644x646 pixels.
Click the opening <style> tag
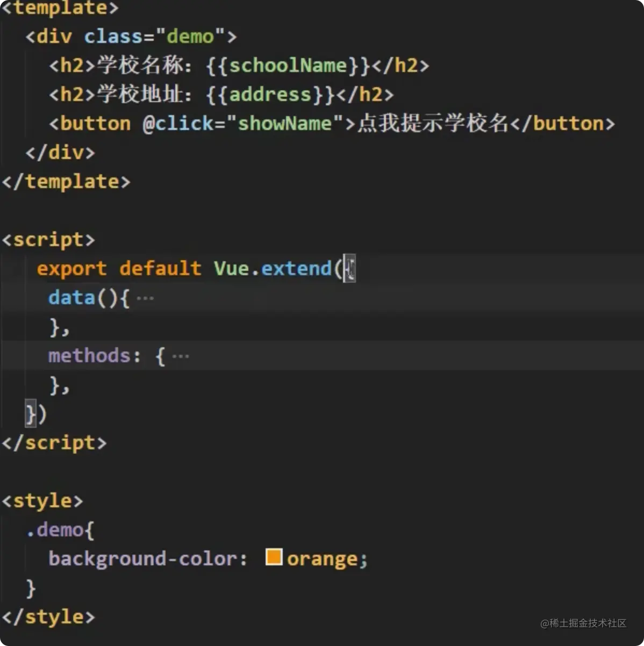42,501
